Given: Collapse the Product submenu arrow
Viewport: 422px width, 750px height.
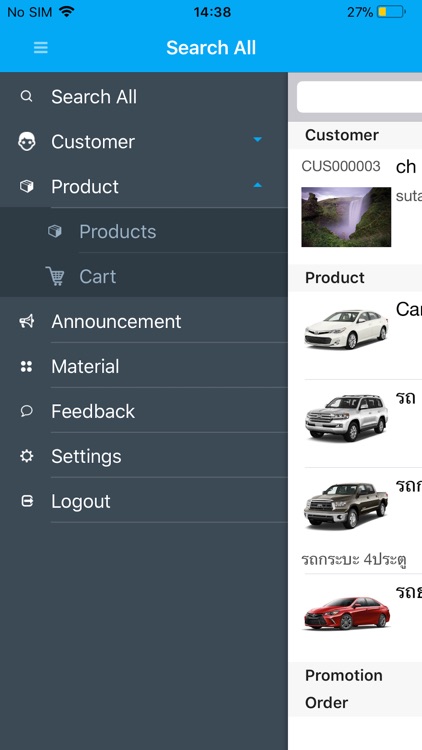Looking at the screenshot, I should 257,185.
